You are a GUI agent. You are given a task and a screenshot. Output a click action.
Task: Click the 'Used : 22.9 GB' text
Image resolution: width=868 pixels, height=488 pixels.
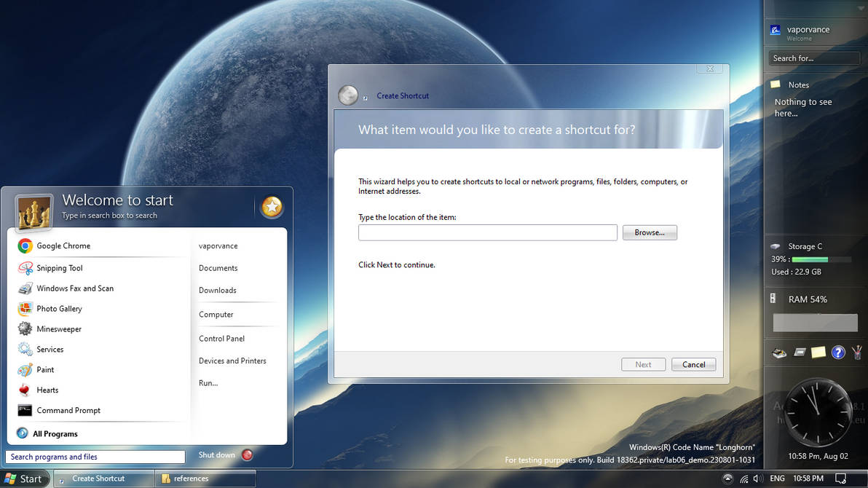coord(796,272)
